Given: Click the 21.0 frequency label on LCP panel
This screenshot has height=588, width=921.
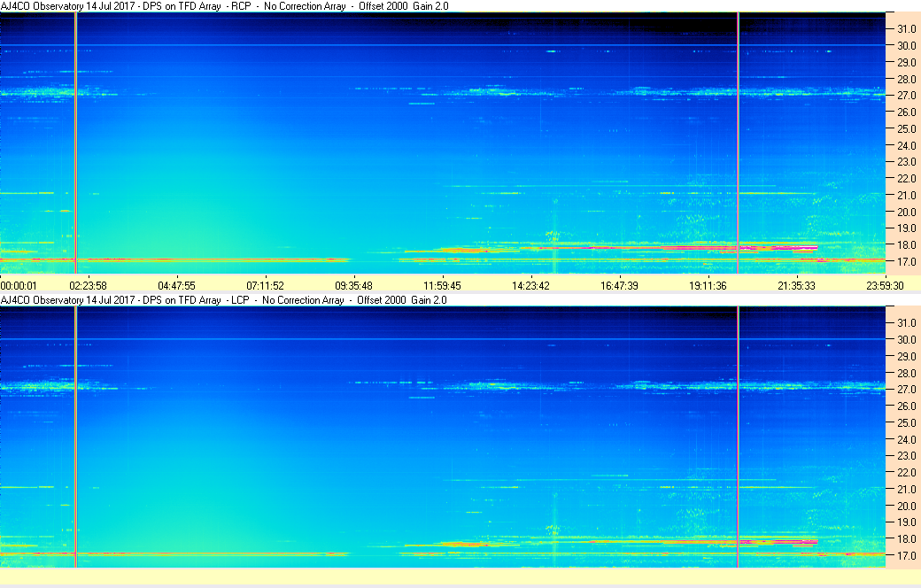Looking at the screenshot, I should (x=906, y=490).
